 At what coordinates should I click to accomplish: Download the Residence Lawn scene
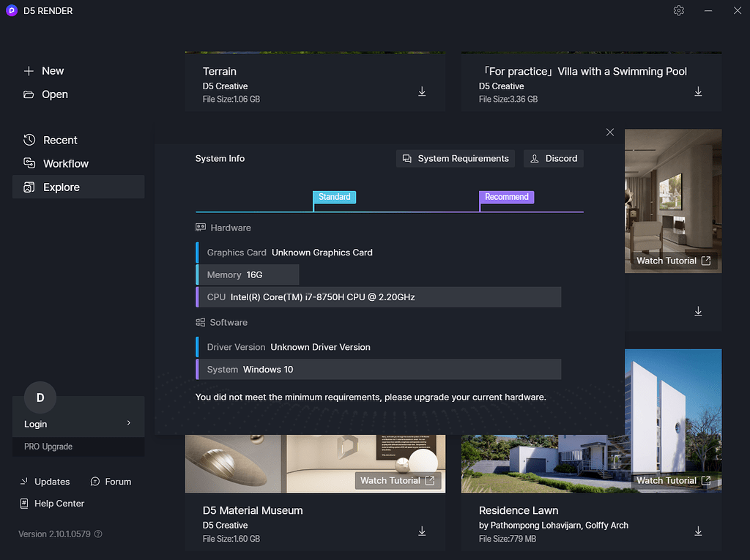(698, 531)
